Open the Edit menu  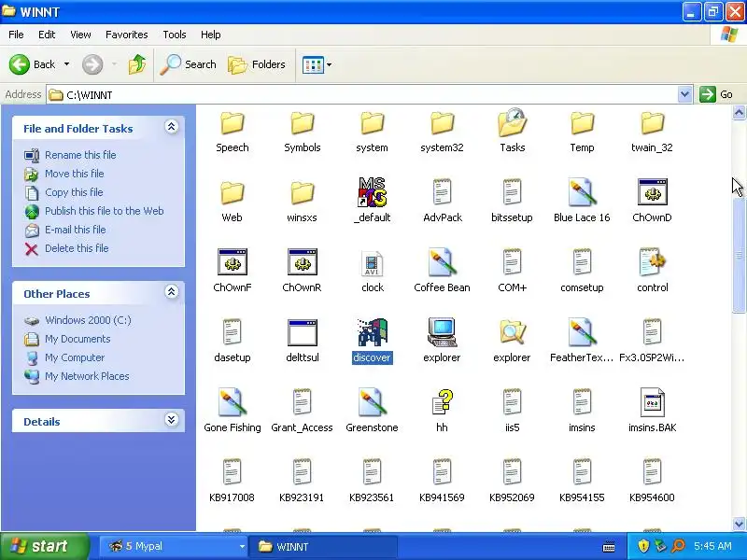coord(47,35)
